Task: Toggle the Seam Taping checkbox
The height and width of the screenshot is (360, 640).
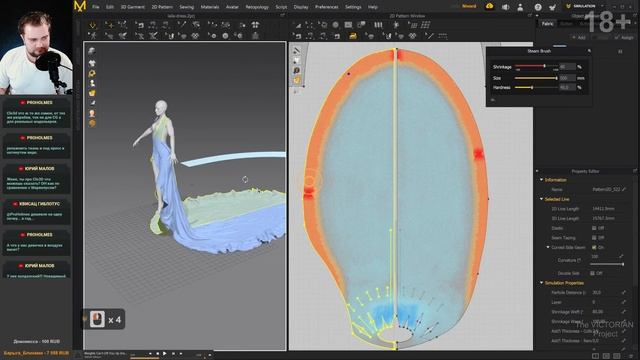Action: (x=594, y=238)
